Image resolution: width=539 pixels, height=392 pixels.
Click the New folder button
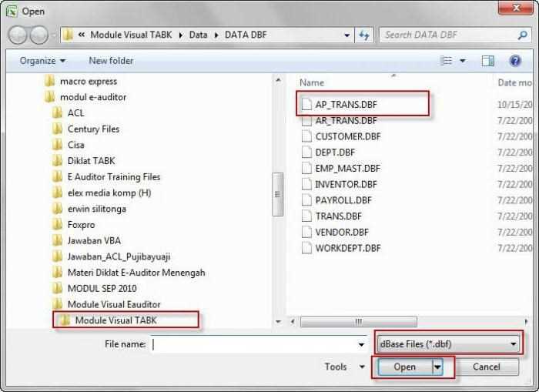[x=111, y=61]
